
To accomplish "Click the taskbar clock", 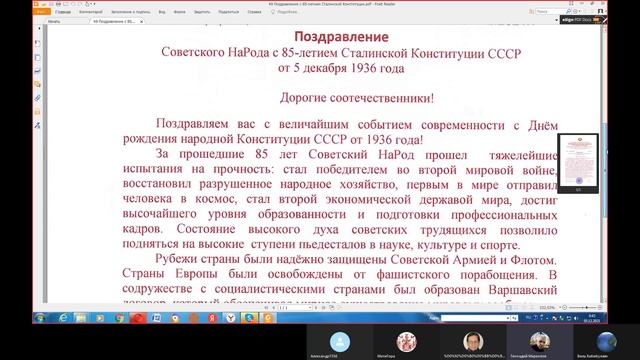I will click(x=591, y=318).
